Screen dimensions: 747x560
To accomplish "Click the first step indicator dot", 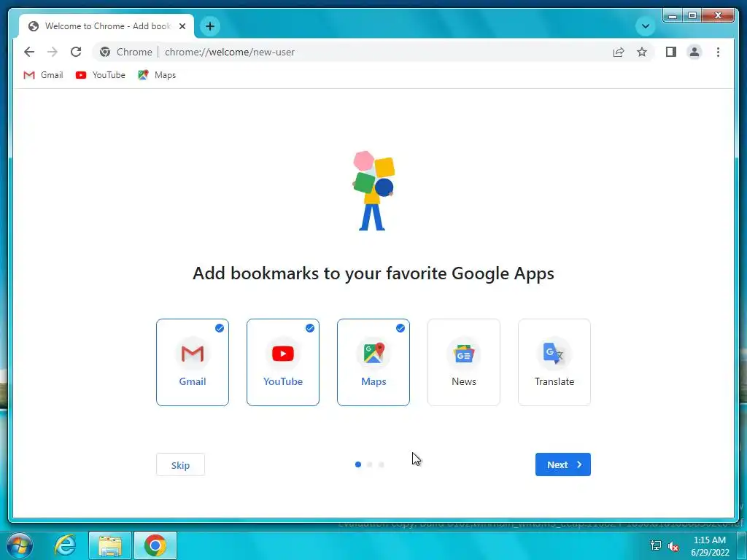I will [x=358, y=464].
